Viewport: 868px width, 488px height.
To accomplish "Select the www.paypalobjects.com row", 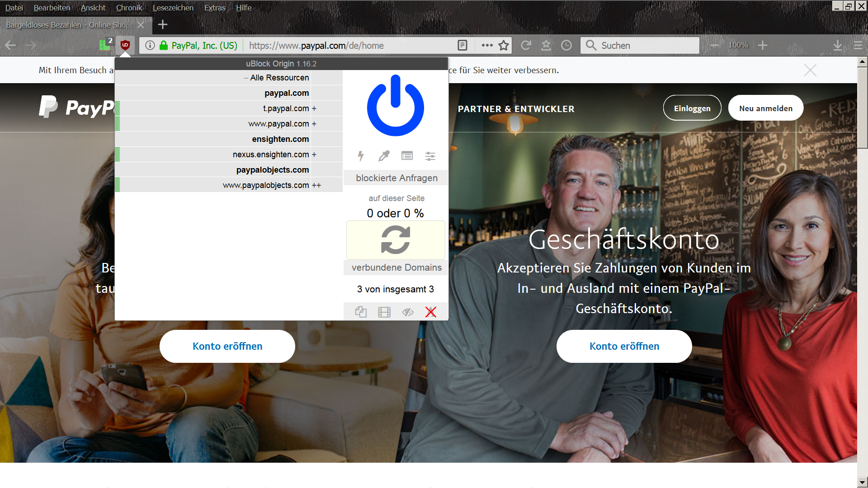I will [229, 185].
